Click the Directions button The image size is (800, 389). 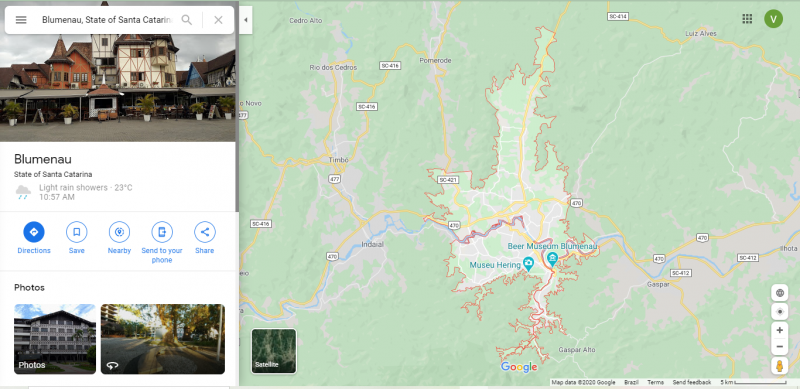[34, 232]
